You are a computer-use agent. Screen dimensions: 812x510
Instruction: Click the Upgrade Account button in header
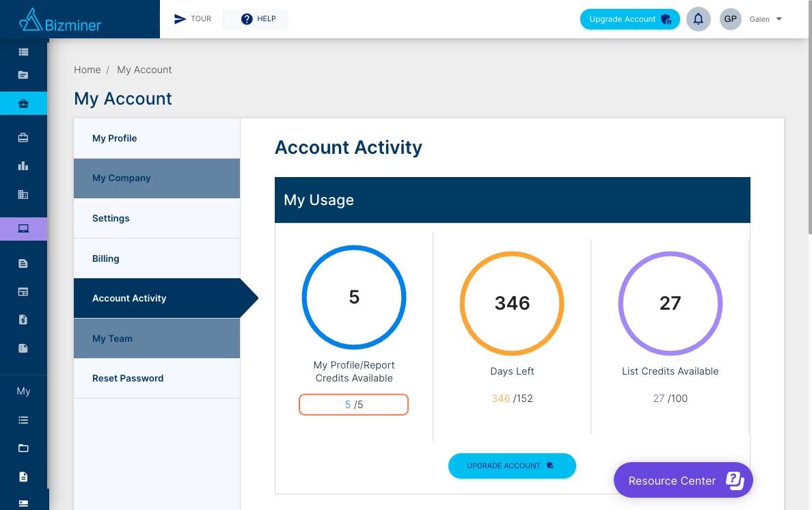[x=630, y=19]
